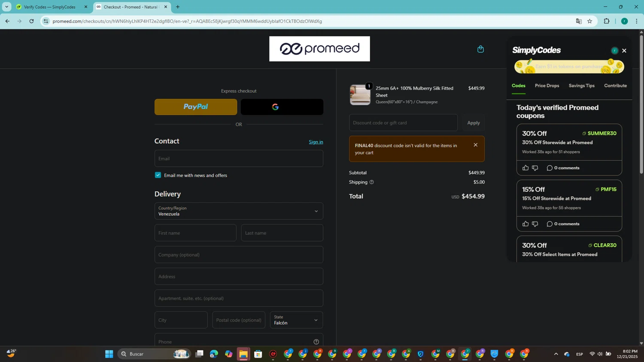Image resolution: width=644 pixels, height=362 pixels.
Task: Open the browser extensions puzzle icon
Action: click(x=607, y=21)
